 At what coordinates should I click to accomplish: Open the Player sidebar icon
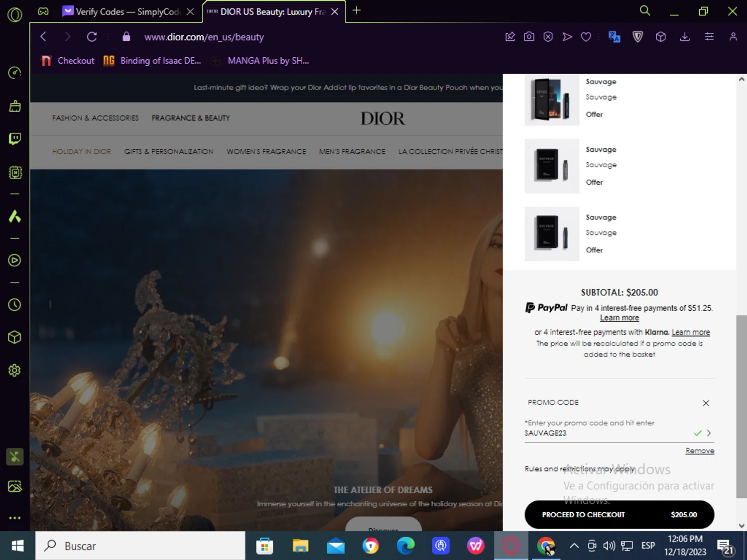15,260
